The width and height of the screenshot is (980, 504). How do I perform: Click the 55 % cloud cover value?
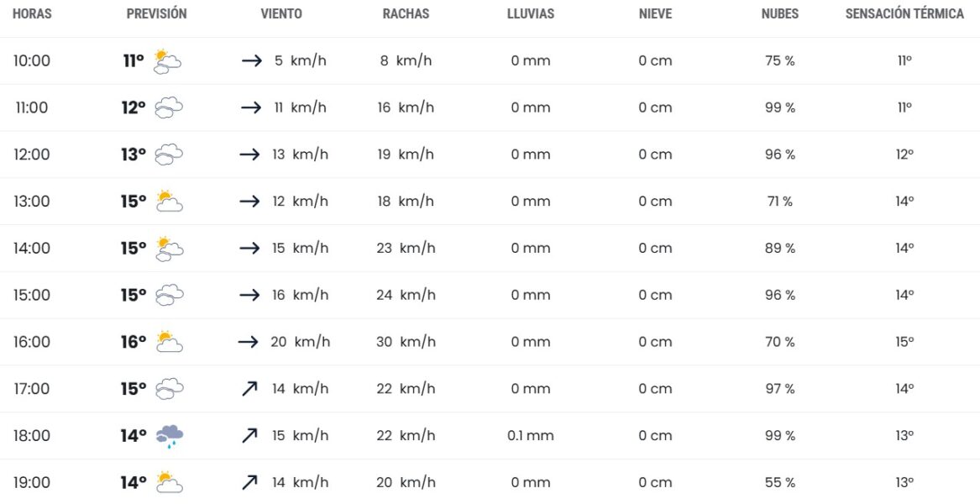coord(779,483)
